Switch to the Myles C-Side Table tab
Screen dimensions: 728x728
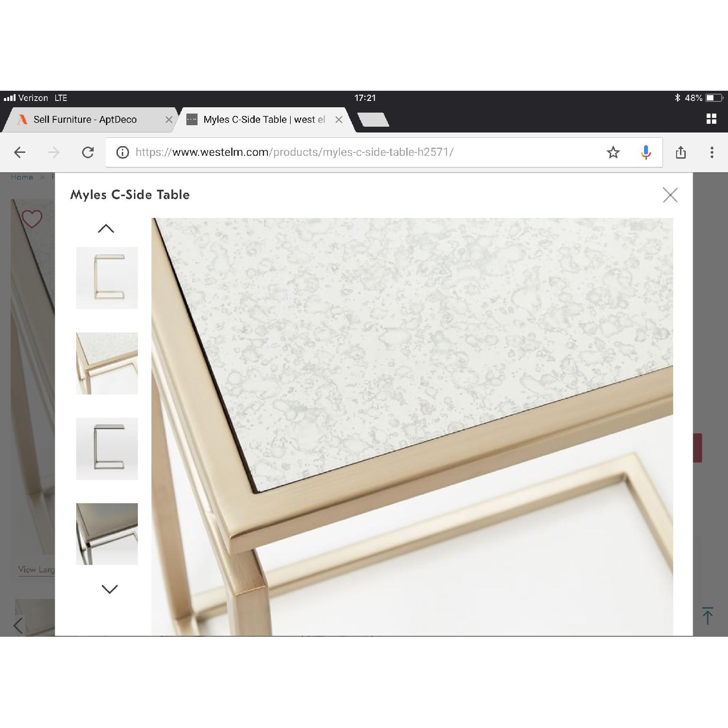(x=262, y=119)
